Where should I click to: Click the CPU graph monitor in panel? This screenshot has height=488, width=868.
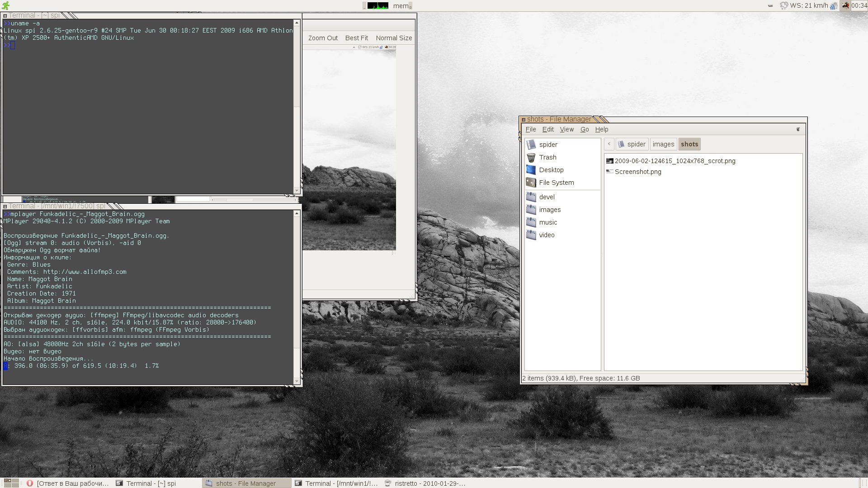(377, 5)
